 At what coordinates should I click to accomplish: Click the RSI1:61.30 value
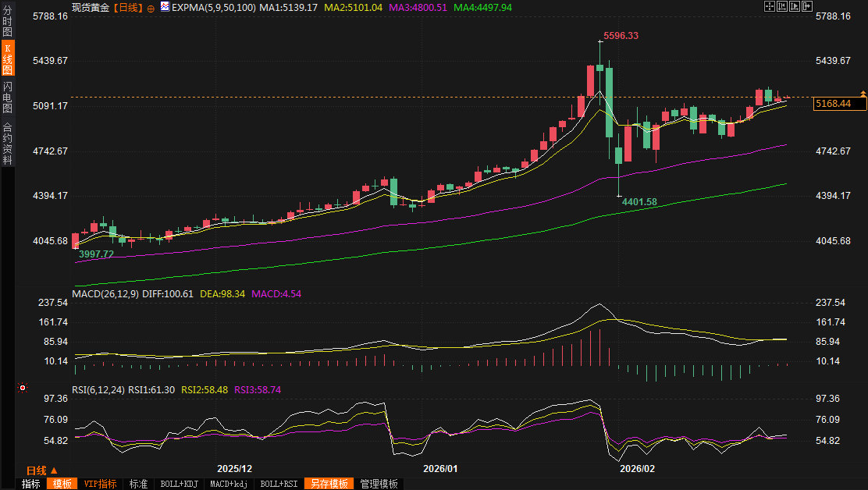[151, 390]
